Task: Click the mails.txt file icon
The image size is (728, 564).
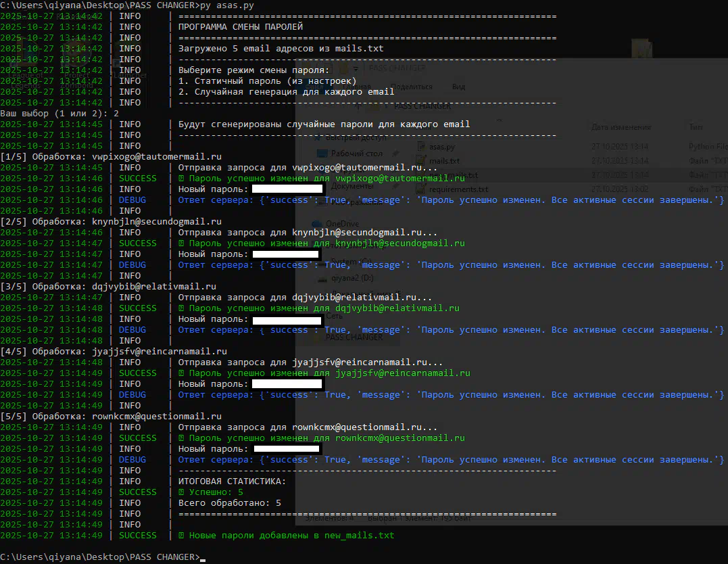Action: [x=420, y=161]
